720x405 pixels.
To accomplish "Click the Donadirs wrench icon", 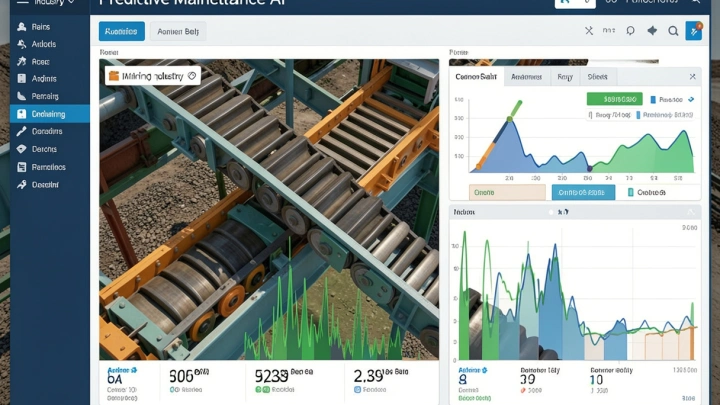I will (x=22, y=131).
